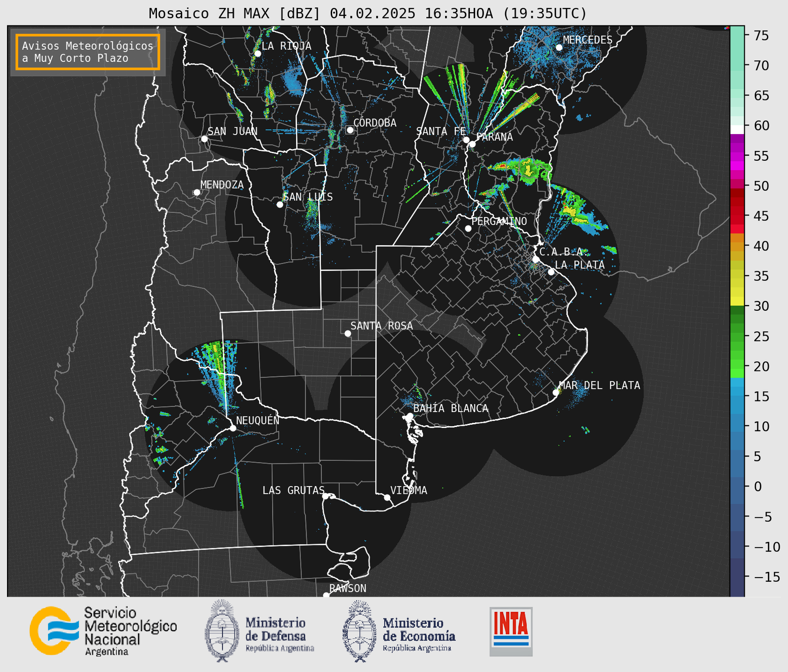The width and height of the screenshot is (788, 672).
Task: Click the white 60 dBZ color band
Action: tap(737, 129)
